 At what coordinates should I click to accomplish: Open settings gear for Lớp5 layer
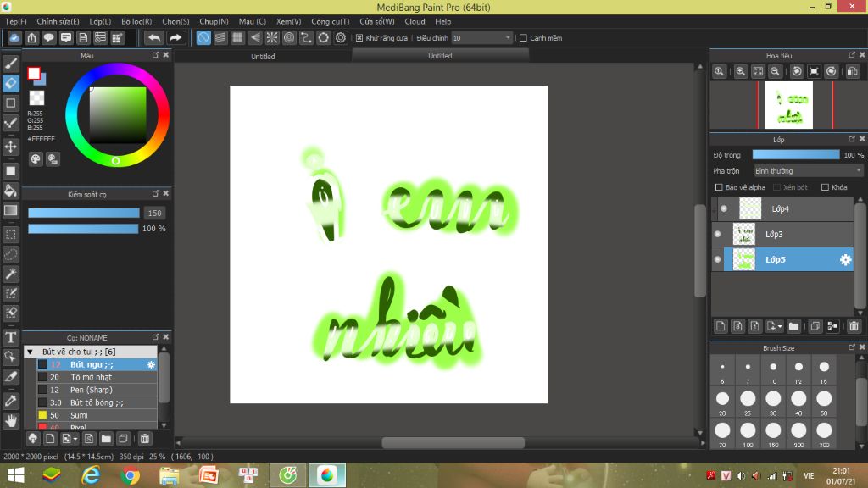[x=845, y=259]
